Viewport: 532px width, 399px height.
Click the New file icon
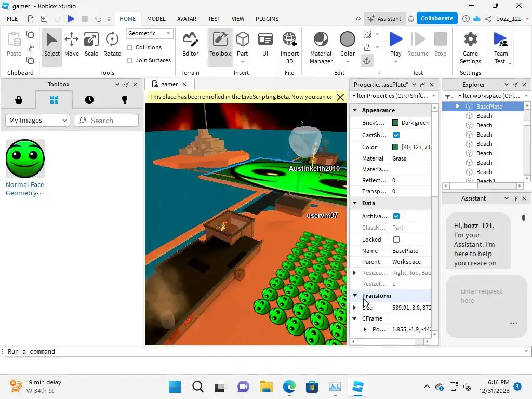[x=31, y=19]
